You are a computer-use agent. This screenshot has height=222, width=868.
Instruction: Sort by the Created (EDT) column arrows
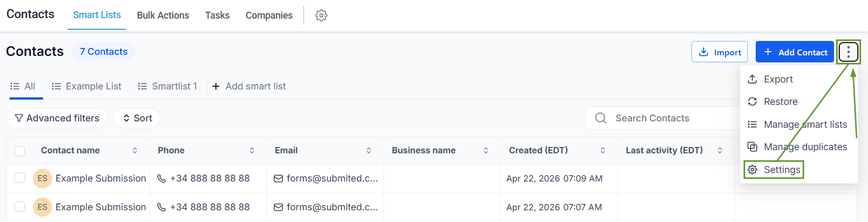tap(603, 151)
